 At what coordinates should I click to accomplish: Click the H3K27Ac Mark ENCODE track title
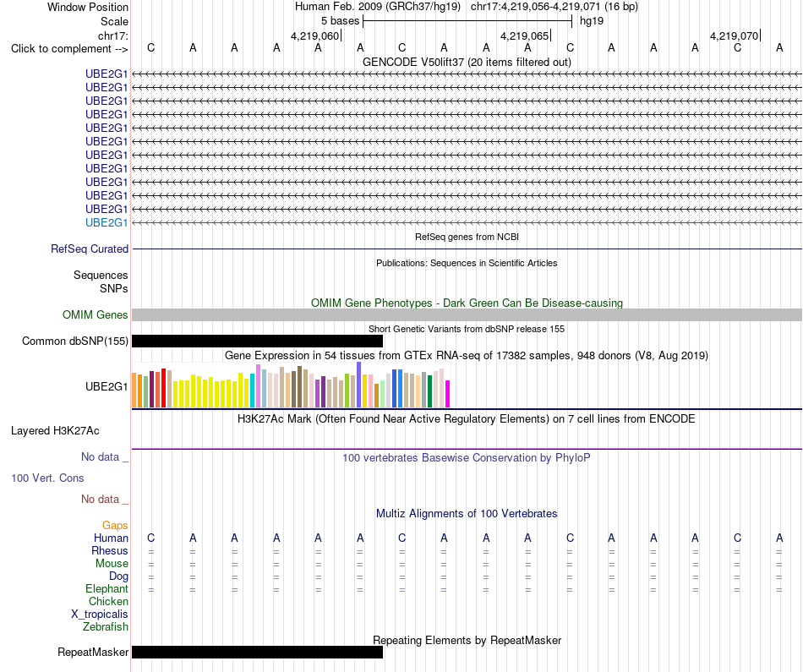coord(467,419)
